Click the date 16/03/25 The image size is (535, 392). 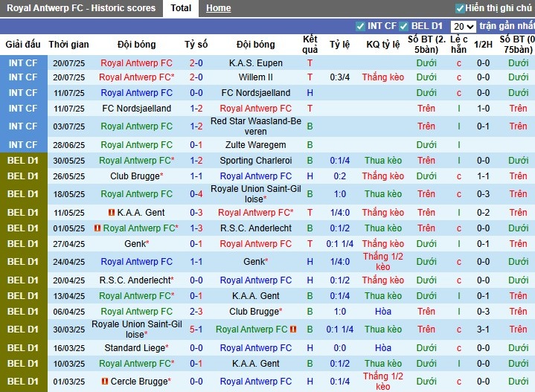pyautogui.click(x=68, y=348)
